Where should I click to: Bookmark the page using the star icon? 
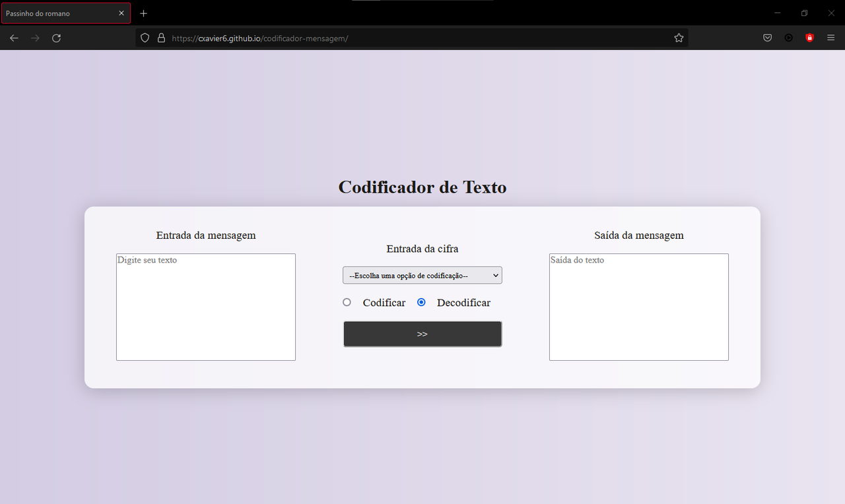[x=679, y=38]
